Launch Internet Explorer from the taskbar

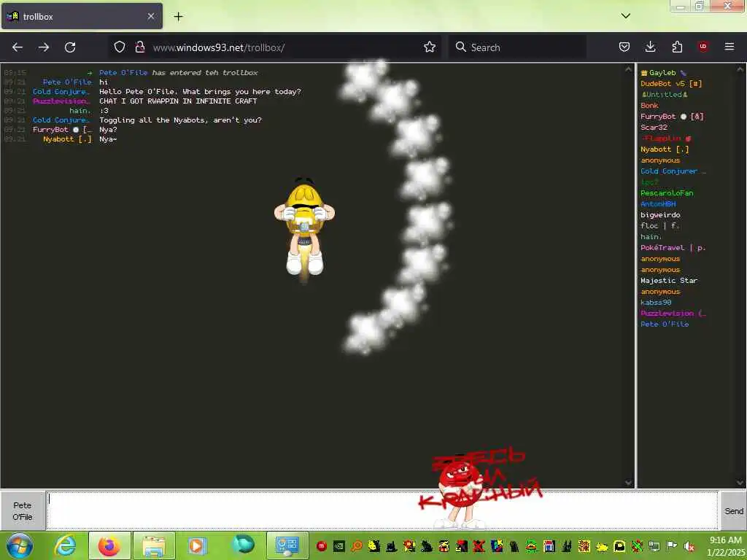pos(65,545)
